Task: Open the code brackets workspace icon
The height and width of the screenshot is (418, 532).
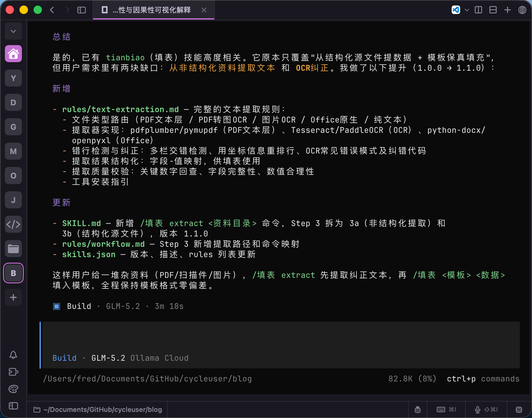Action: [x=13, y=225]
